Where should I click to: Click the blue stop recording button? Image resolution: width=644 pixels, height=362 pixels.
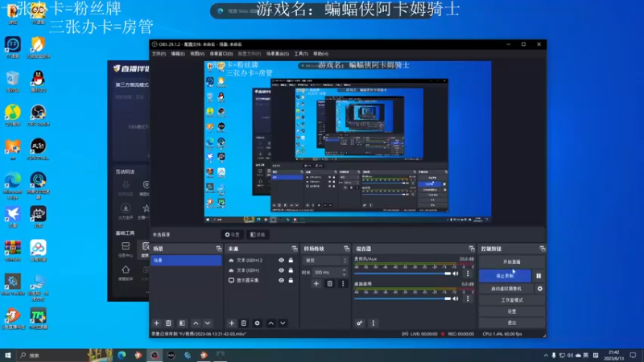[505, 276]
